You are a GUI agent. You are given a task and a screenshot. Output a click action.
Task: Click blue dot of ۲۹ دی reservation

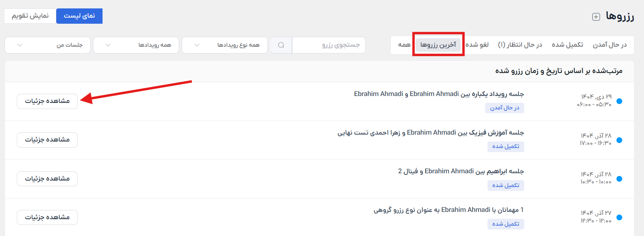point(619,101)
